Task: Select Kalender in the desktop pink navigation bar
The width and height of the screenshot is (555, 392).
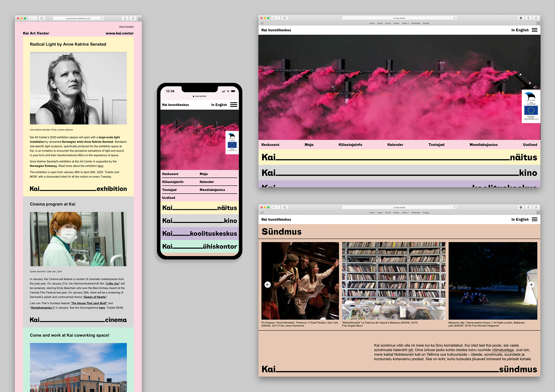Action: click(395, 144)
